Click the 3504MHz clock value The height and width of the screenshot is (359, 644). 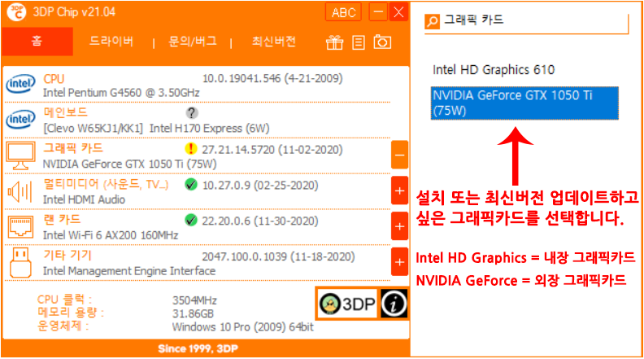194,300
